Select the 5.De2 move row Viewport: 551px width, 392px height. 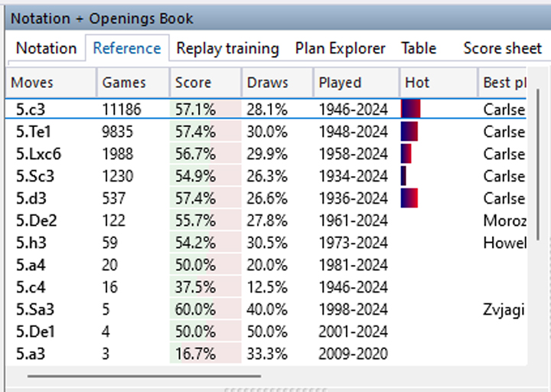[33, 220]
